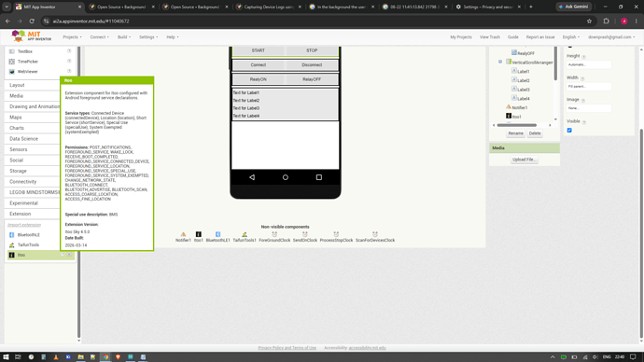Select ProcessStopClock non-visible component
Image resolution: width=644 pixels, height=362 pixels.
(x=336, y=237)
